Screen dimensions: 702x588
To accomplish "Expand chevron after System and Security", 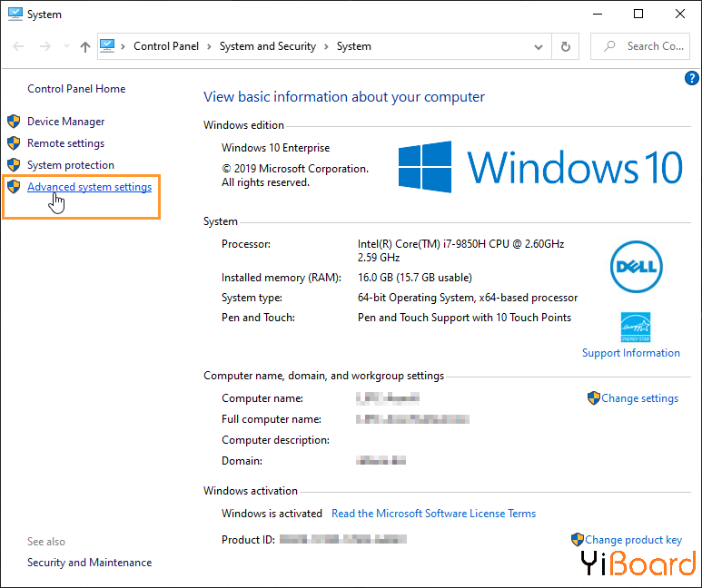I will pos(326,46).
